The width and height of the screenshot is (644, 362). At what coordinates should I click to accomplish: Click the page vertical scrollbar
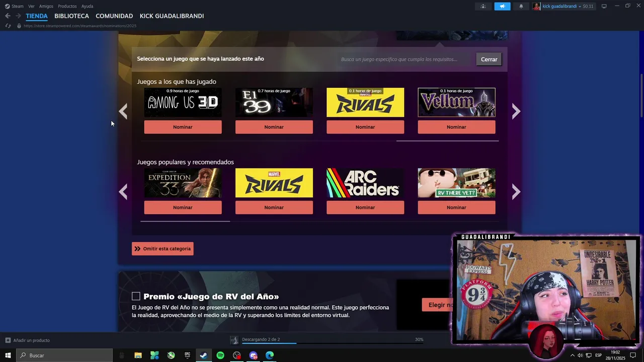641,96
